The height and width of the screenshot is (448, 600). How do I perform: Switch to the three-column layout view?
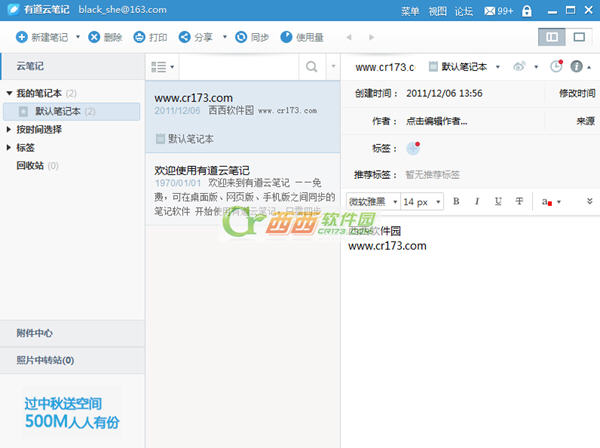(x=551, y=37)
